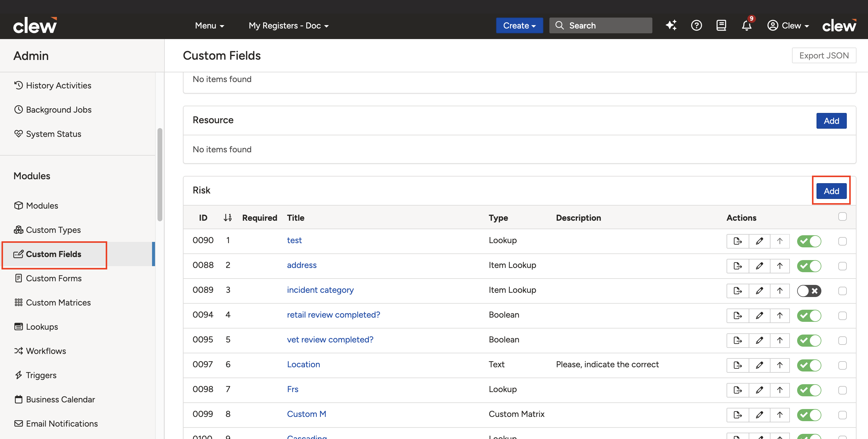Click the export icon for test row

tap(737, 241)
